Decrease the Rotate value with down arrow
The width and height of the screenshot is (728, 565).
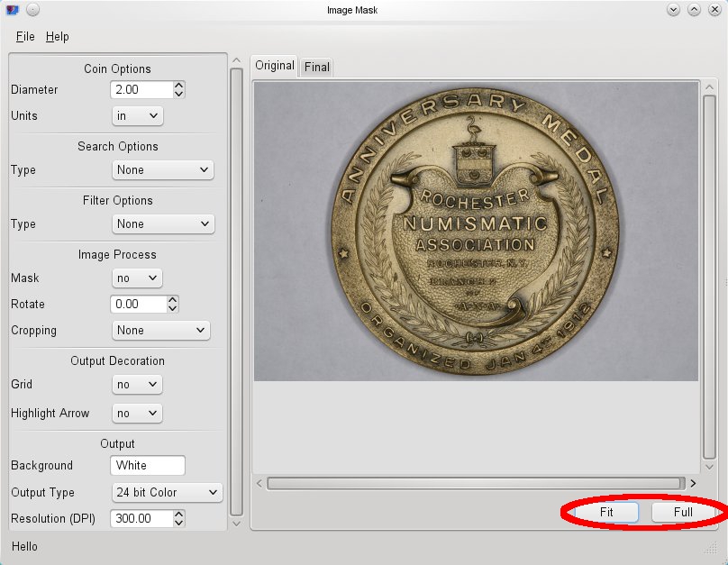point(173,308)
